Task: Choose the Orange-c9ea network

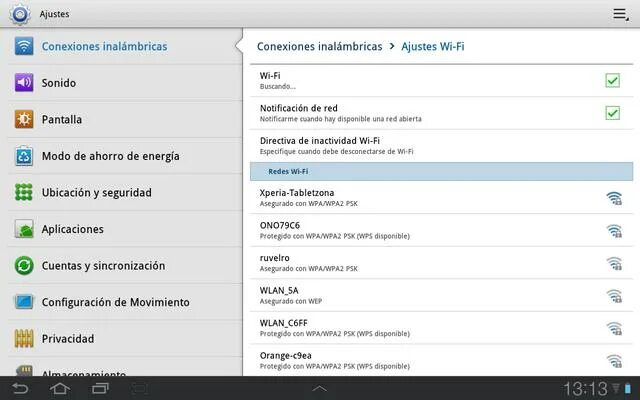Action: point(441,360)
